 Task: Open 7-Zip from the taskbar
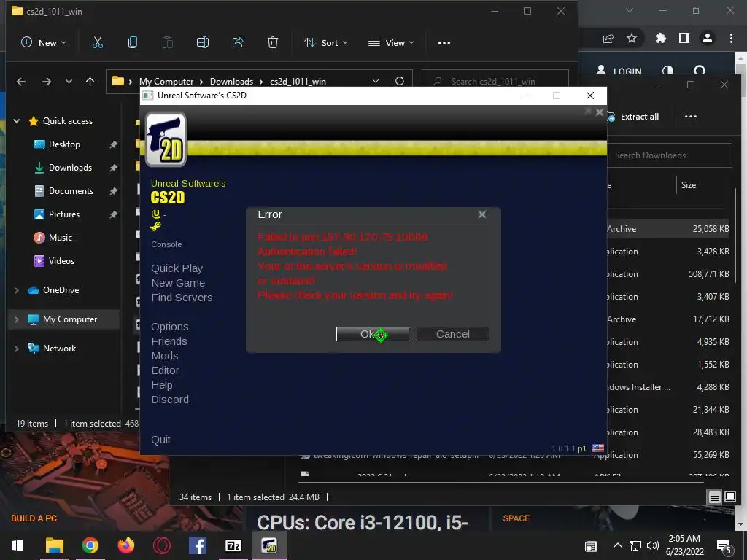pos(233,545)
